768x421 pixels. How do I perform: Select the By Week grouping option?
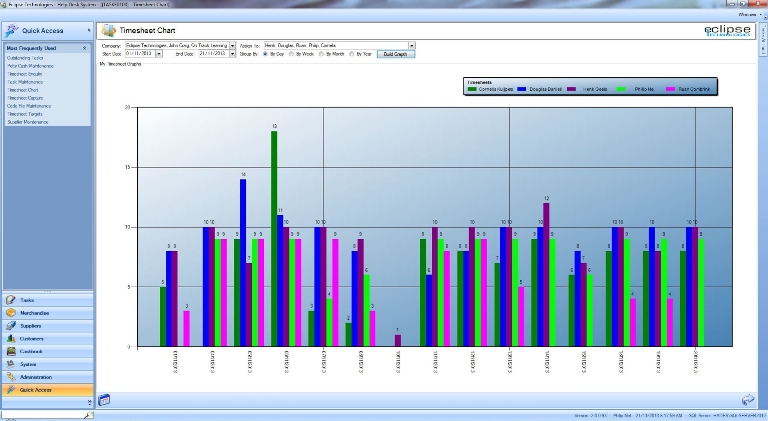[x=291, y=54]
